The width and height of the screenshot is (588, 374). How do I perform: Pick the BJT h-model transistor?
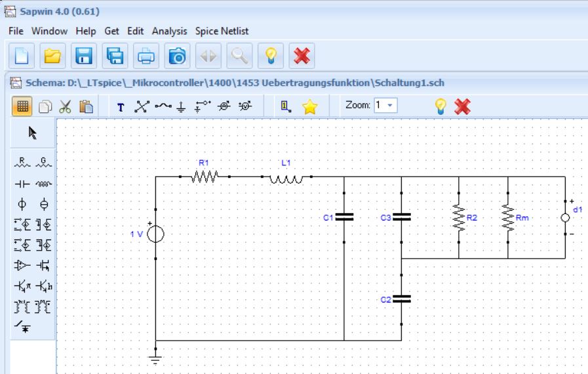[43, 286]
